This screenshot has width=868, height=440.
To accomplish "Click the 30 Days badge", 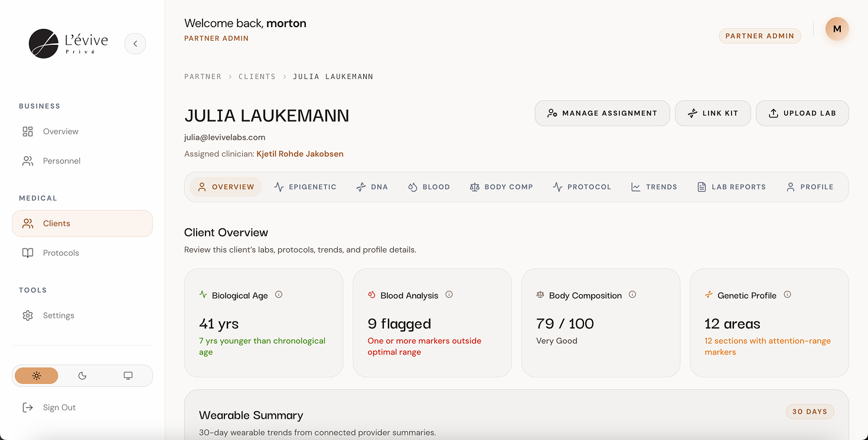I will [x=810, y=412].
